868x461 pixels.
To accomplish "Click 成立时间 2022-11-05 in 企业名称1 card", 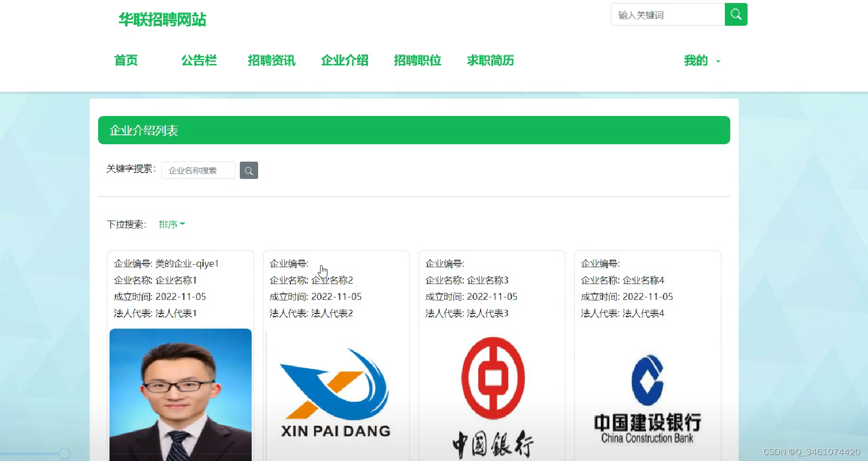I will 160,296.
